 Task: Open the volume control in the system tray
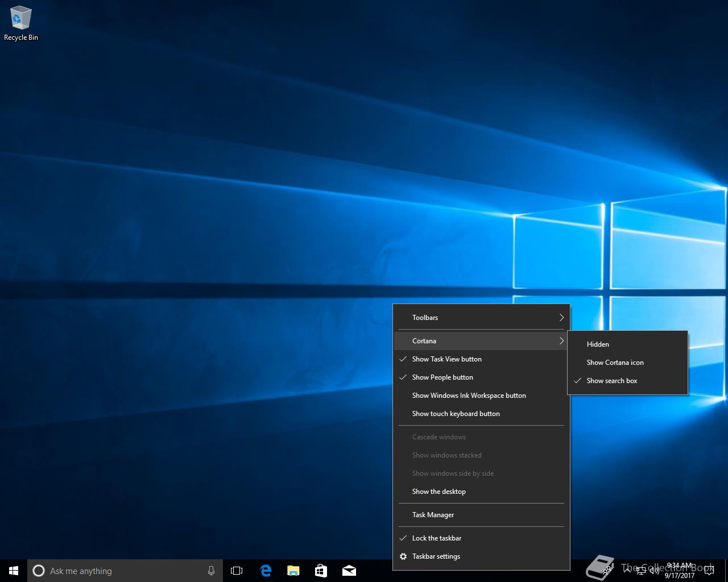pyautogui.click(x=654, y=571)
